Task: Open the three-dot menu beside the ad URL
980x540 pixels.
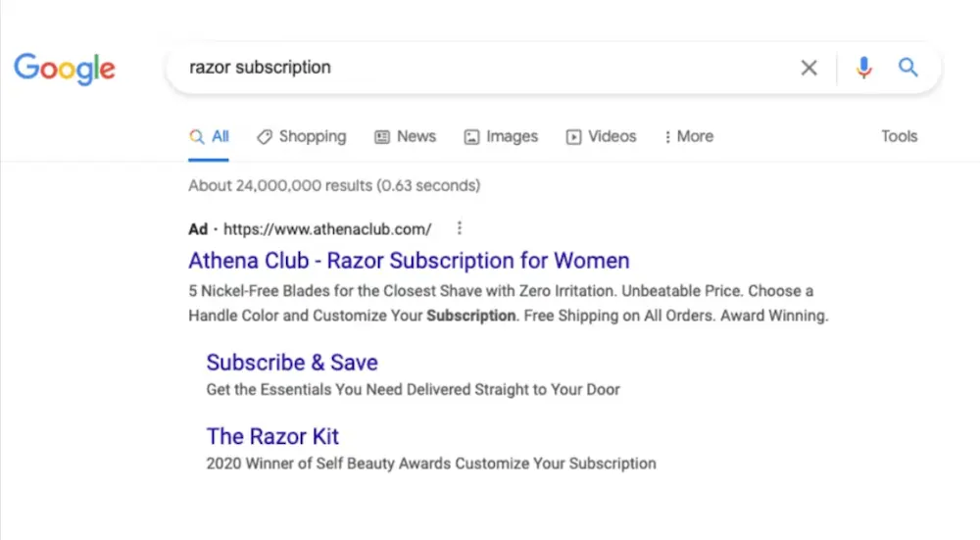Action: pyautogui.click(x=459, y=229)
